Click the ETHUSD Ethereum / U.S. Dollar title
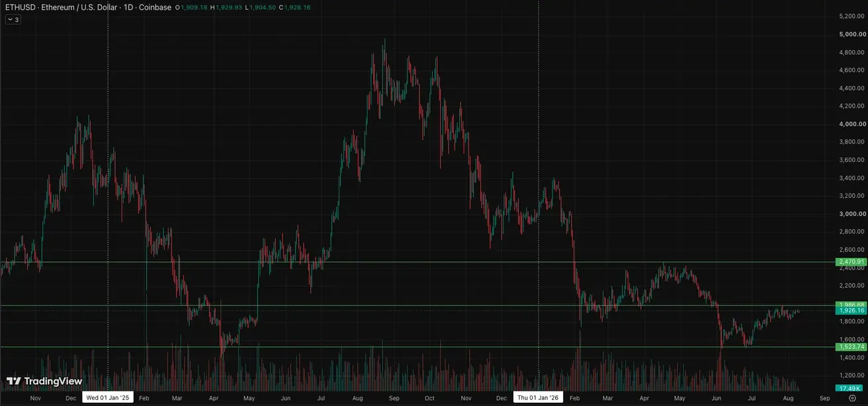868x406 pixels. [x=62, y=7]
